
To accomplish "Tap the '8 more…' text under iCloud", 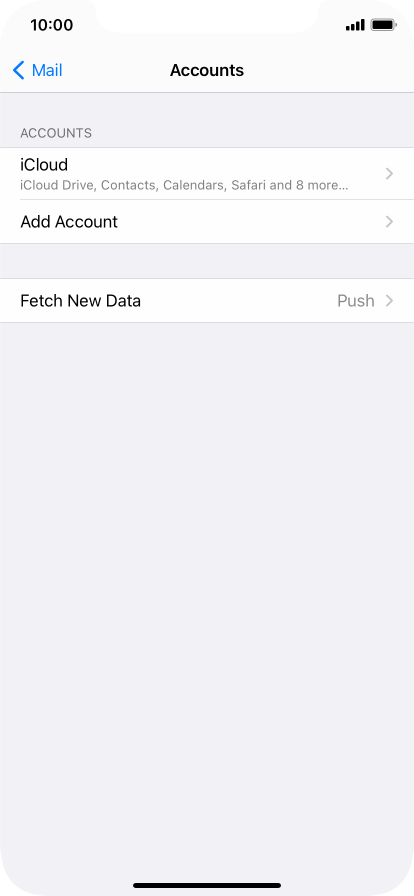I will pyautogui.click(x=320, y=186).
